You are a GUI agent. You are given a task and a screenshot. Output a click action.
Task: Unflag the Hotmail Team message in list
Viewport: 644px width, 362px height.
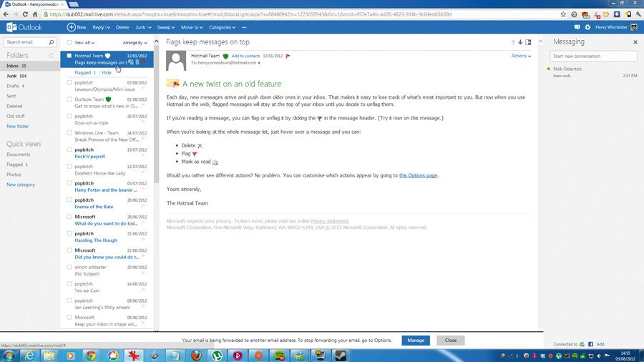(143, 62)
